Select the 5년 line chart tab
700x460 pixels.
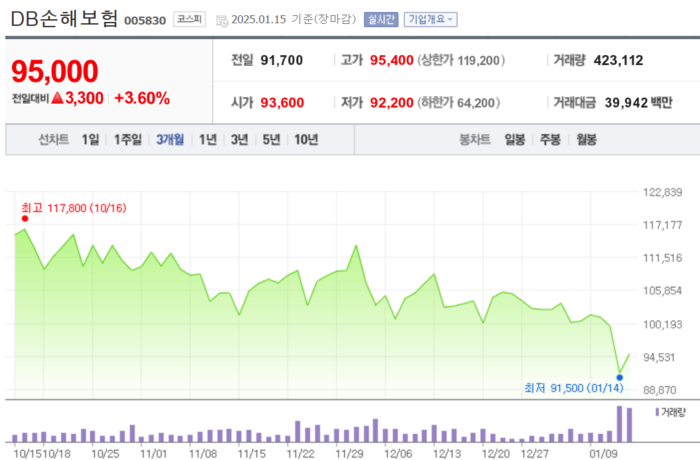[271, 140]
